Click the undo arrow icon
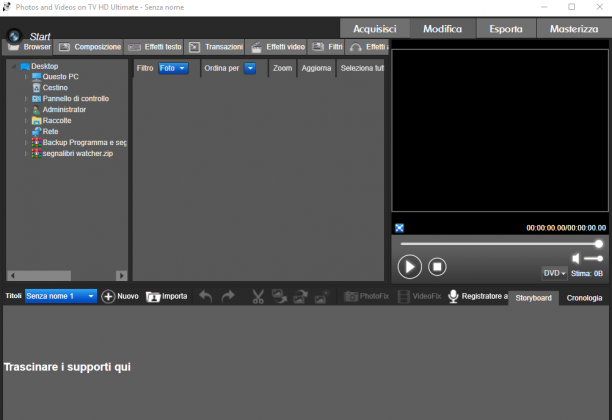612x420 pixels. pos(206,296)
